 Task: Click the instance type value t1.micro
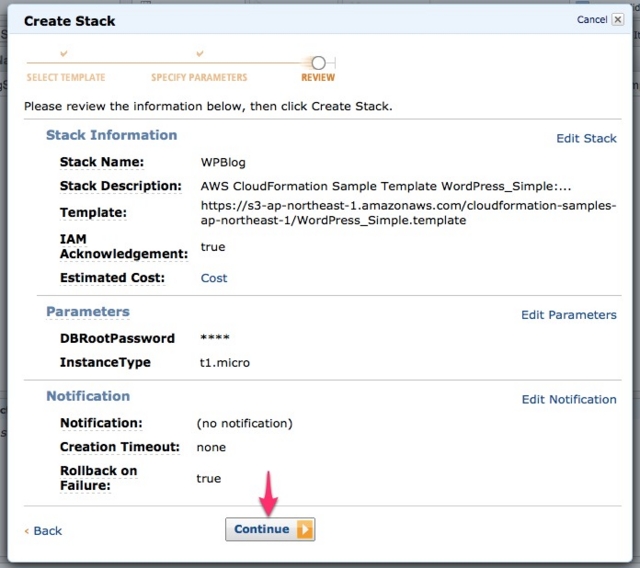tap(224, 363)
